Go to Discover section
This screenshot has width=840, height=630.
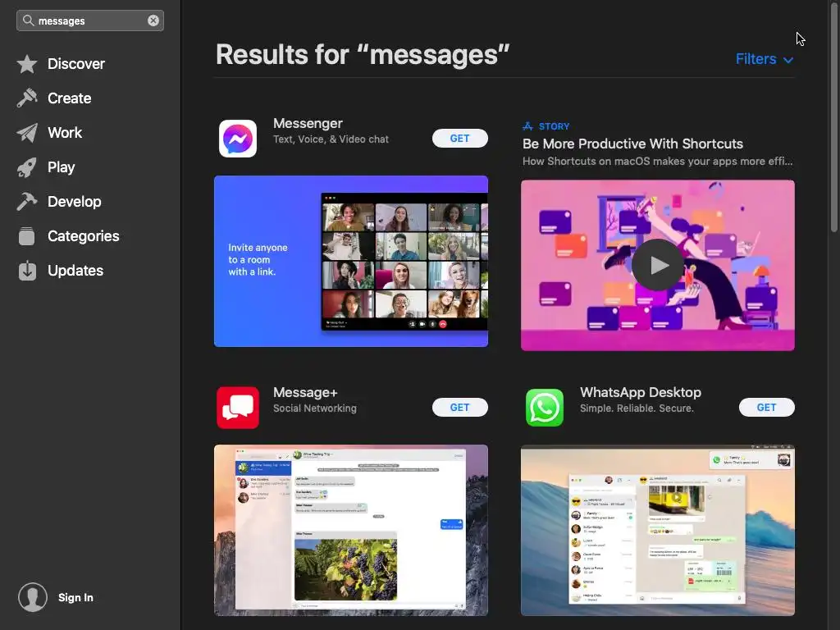76,64
